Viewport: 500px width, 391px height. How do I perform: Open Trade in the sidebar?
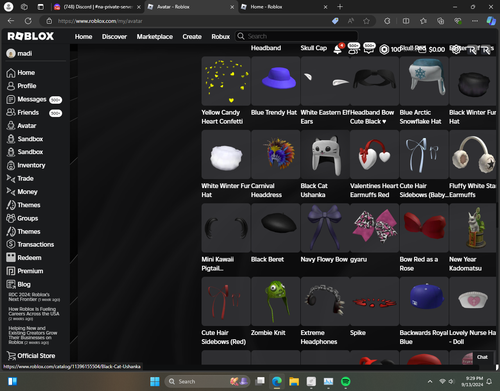click(x=20, y=179)
